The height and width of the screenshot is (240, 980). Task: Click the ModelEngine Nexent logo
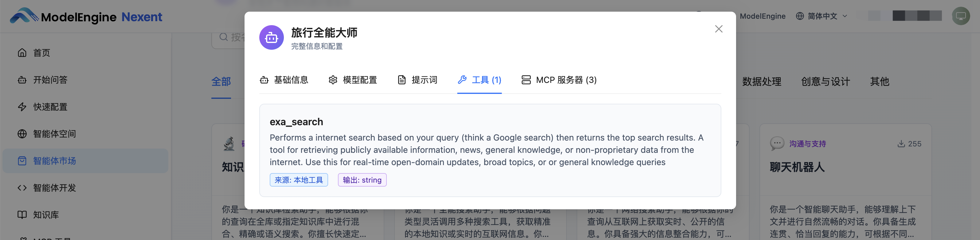86,16
